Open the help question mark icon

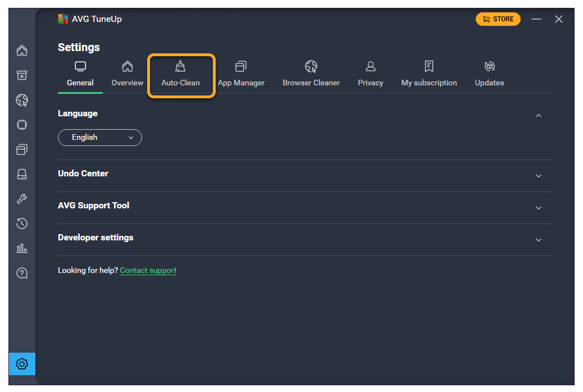click(x=22, y=273)
